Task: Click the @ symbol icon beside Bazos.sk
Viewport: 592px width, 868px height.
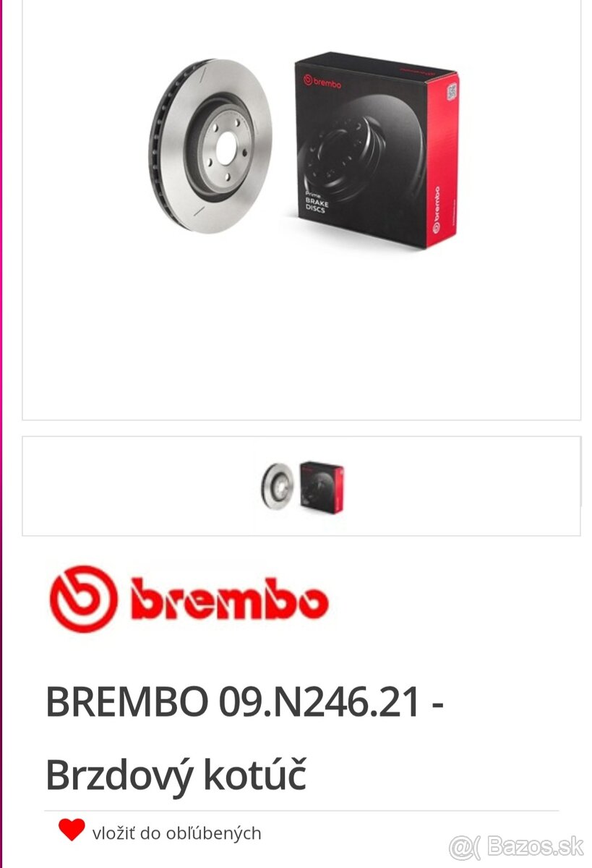Action: pos(463,846)
